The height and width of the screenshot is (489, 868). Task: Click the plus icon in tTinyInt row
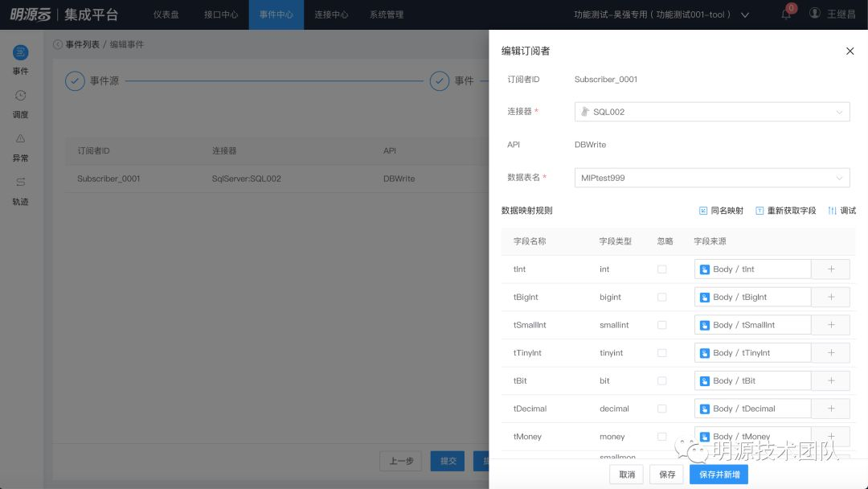pyautogui.click(x=831, y=353)
